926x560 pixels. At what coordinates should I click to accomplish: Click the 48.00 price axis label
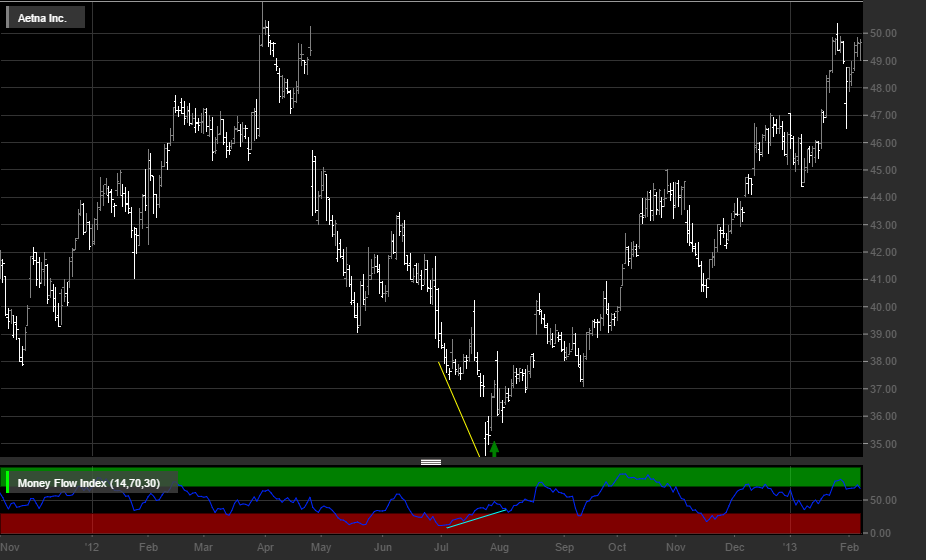(x=883, y=88)
